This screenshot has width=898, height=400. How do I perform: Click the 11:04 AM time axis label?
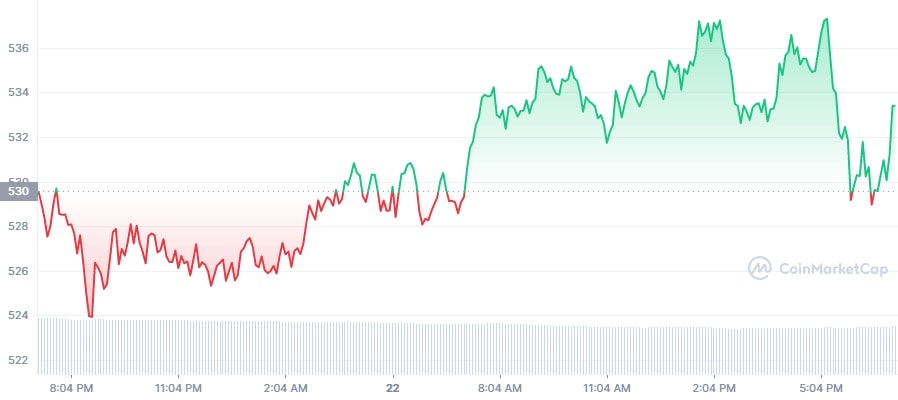(607, 388)
